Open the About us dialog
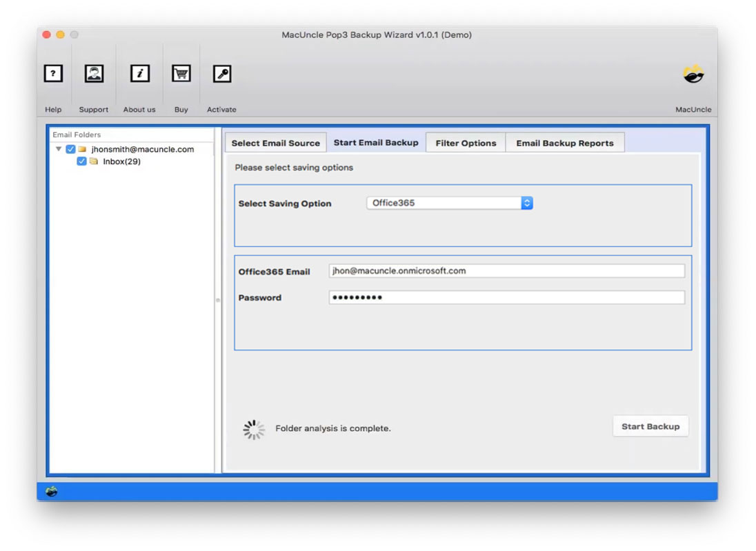The image size is (756, 551). (139, 73)
